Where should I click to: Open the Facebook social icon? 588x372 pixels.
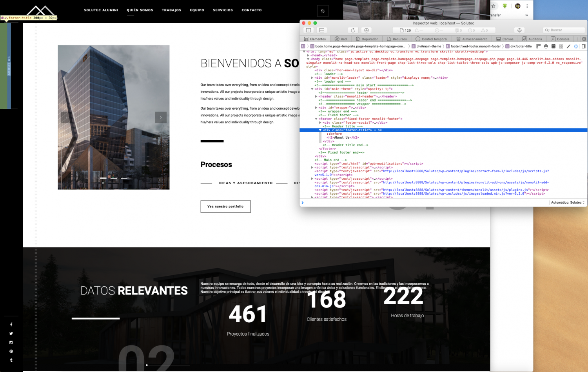(x=11, y=324)
